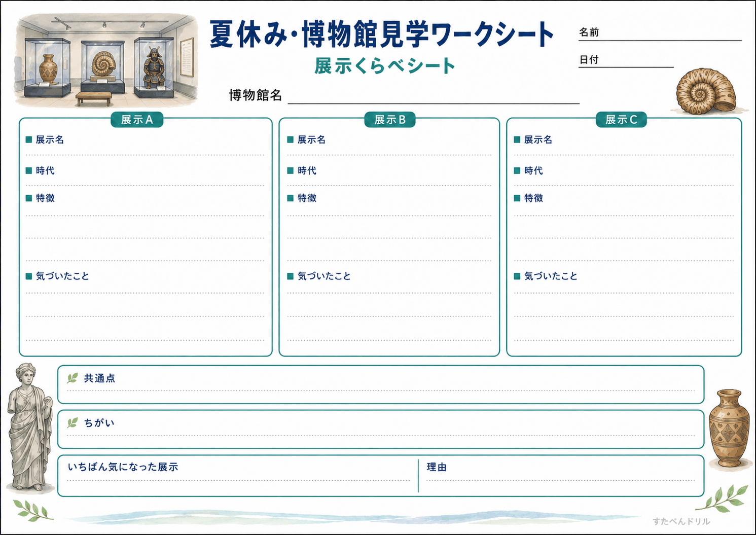The width and height of the screenshot is (756, 535).
Task: Click 時代 label in 展示B box
Action: coord(307,170)
